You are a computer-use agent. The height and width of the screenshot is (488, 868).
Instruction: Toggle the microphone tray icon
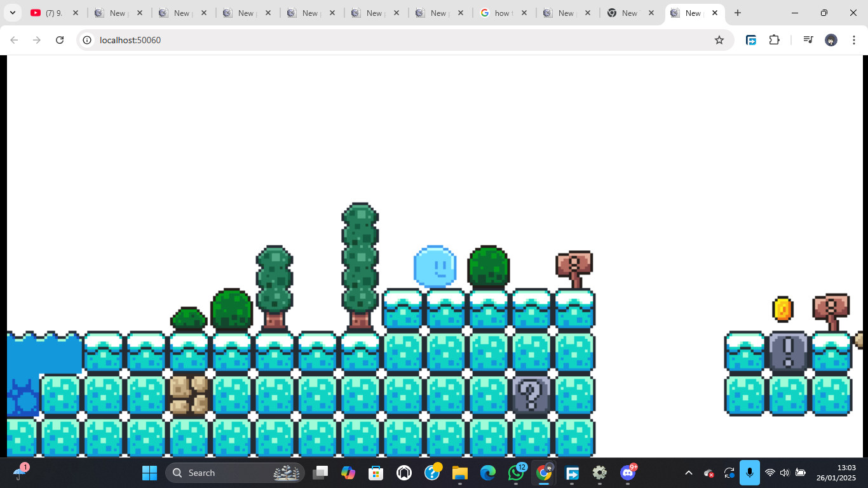pyautogui.click(x=750, y=473)
